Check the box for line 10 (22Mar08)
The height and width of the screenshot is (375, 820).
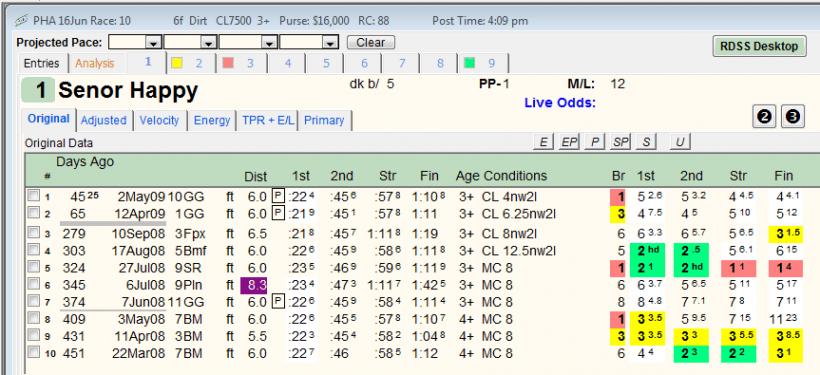click(33, 351)
